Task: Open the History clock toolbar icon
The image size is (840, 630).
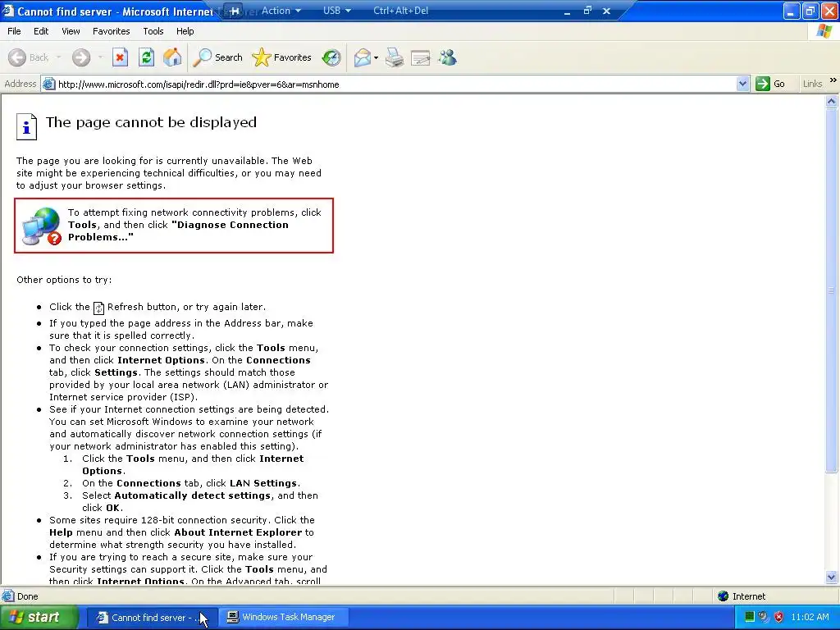Action: tap(331, 57)
